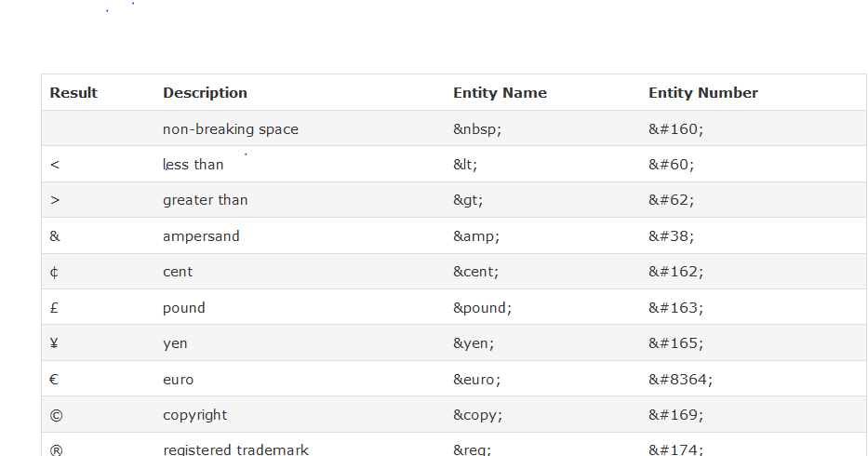Screen dimensions: 868x456
Task: Select the &lt; entity name
Action: pyautogui.click(x=465, y=165)
